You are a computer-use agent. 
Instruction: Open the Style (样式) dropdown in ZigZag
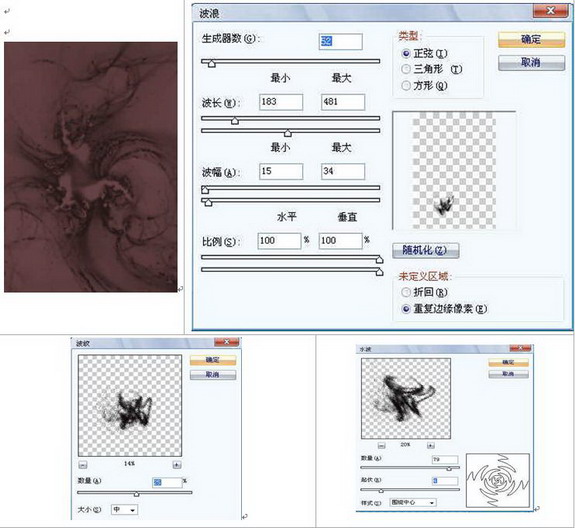coord(413,502)
